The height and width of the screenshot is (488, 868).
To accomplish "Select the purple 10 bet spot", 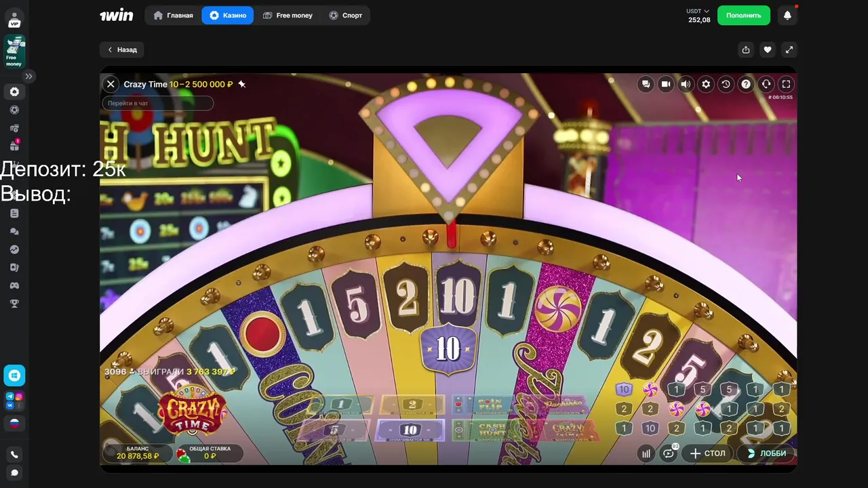I will click(410, 430).
